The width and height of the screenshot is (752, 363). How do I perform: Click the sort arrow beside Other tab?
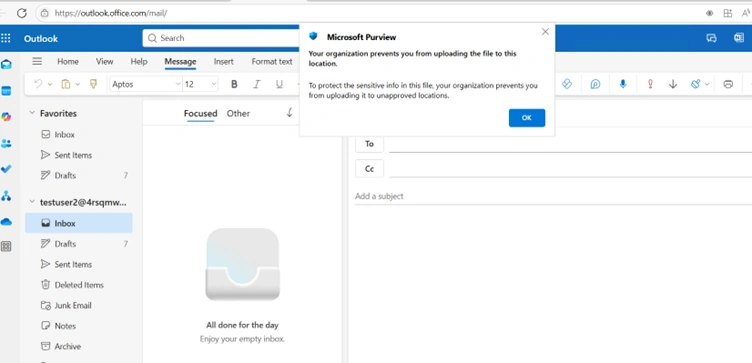pos(289,113)
